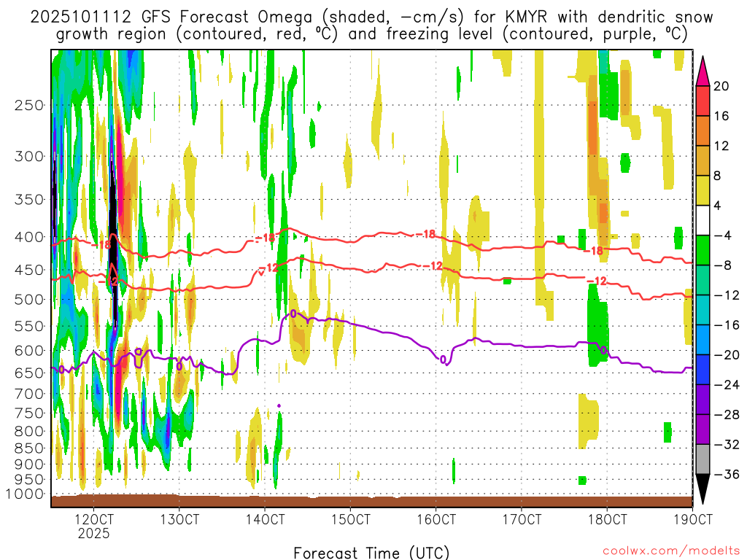747x560 pixels.
Task: Click the '180CT' time axis label
Action: 607,519
